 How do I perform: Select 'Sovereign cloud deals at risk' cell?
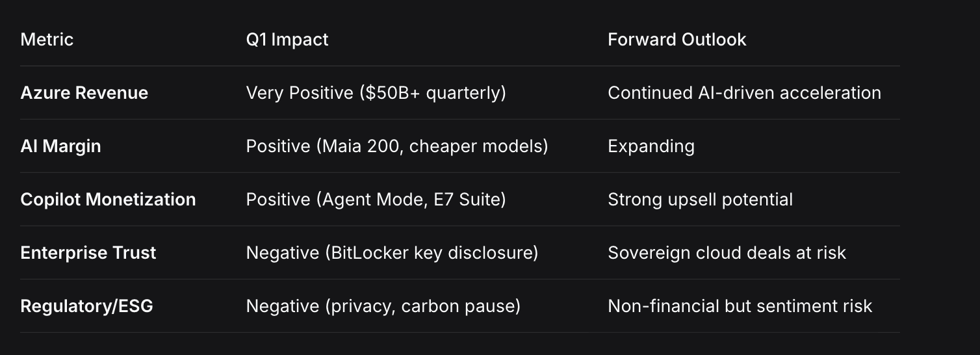727,253
